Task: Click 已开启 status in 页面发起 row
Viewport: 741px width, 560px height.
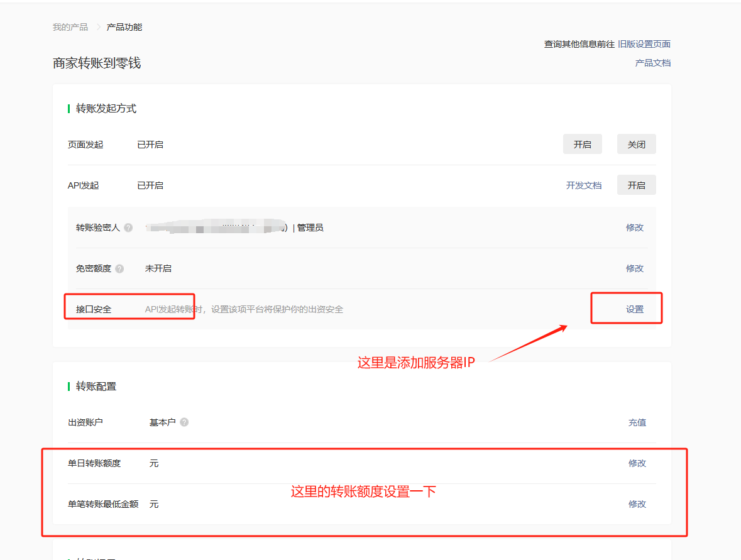Action: point(150,145)
